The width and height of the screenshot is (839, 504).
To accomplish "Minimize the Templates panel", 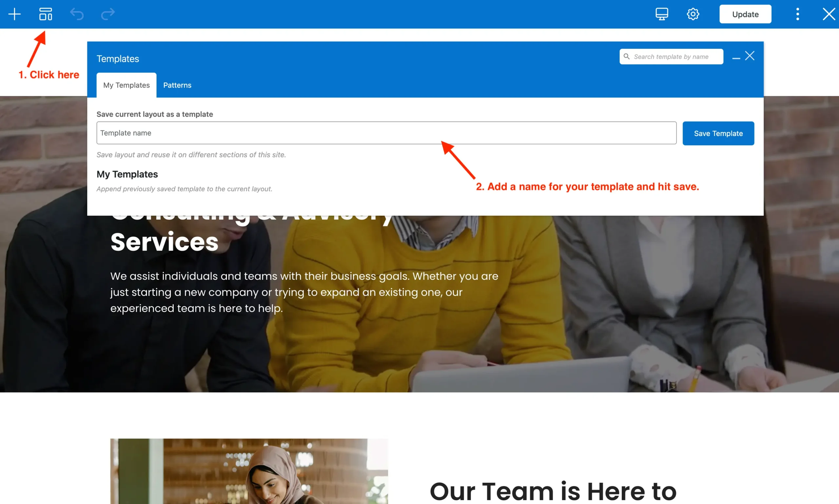I will click(x=736, y=58).
